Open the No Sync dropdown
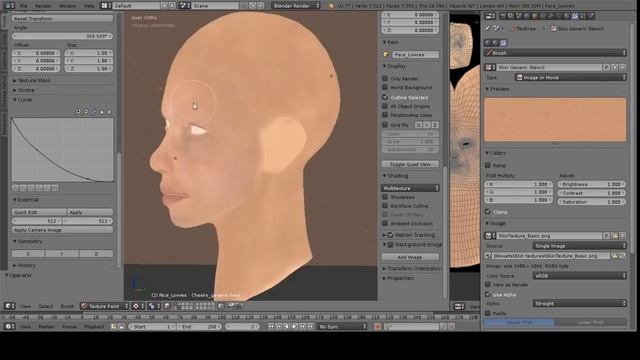640x360 pixels. click(x=342, y=326)
